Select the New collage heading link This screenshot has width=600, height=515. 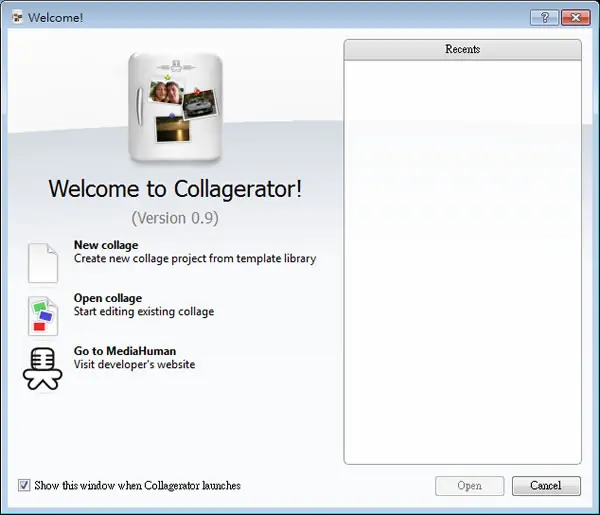point(106,245)
